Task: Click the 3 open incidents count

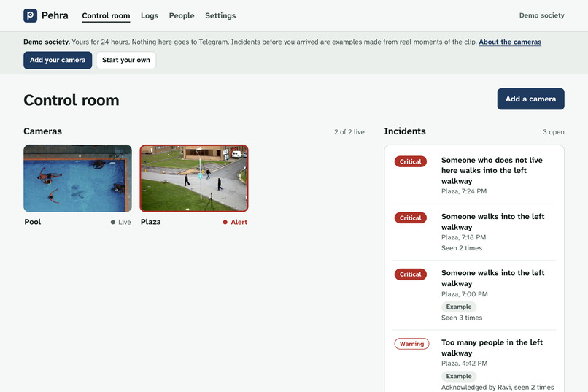Action: pos(553,132)
